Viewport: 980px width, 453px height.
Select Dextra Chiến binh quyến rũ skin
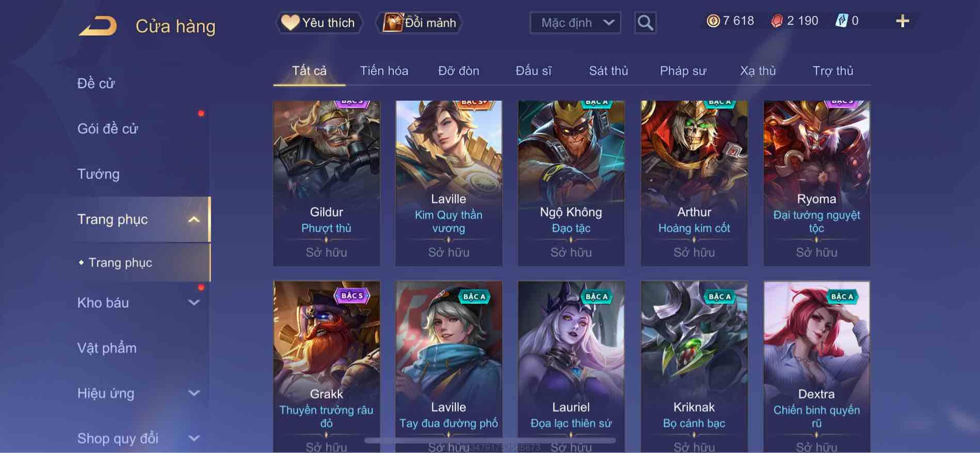pyautogui.click(x=816, y=366)
